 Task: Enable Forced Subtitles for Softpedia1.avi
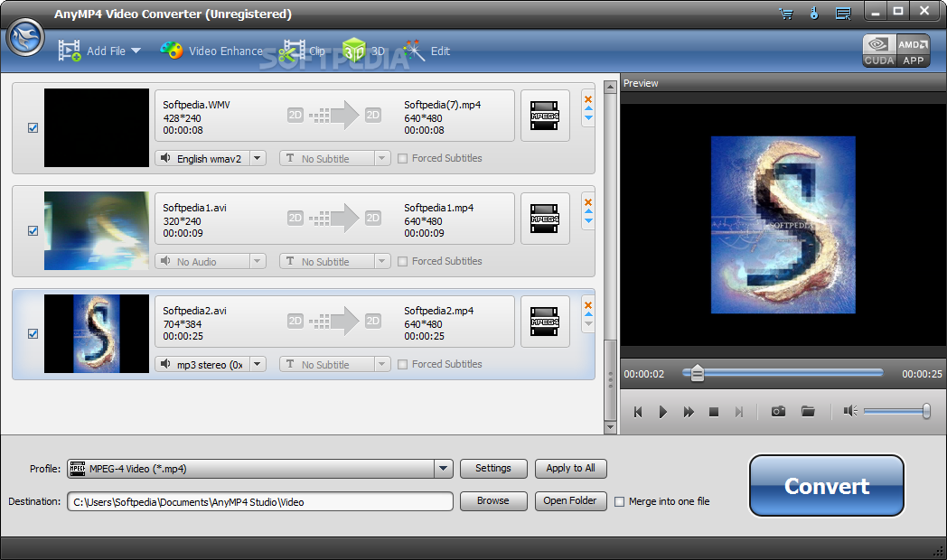click(x=403, y=261)
